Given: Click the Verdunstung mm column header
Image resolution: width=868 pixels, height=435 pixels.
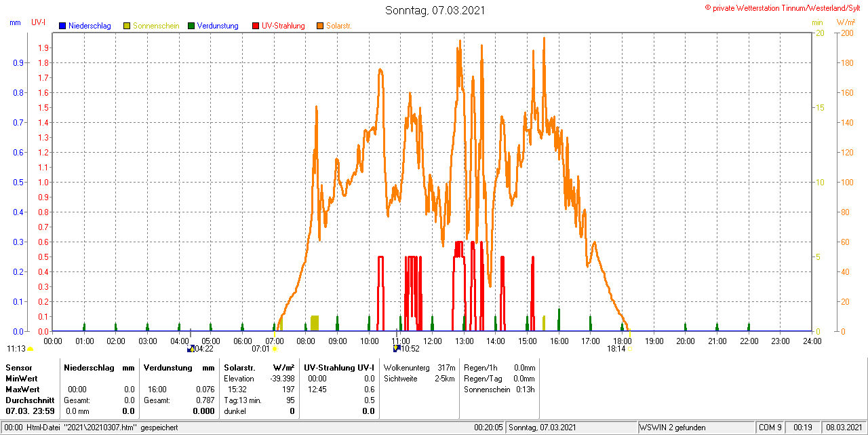Looking at the screenshot, I should click(178, 367).
